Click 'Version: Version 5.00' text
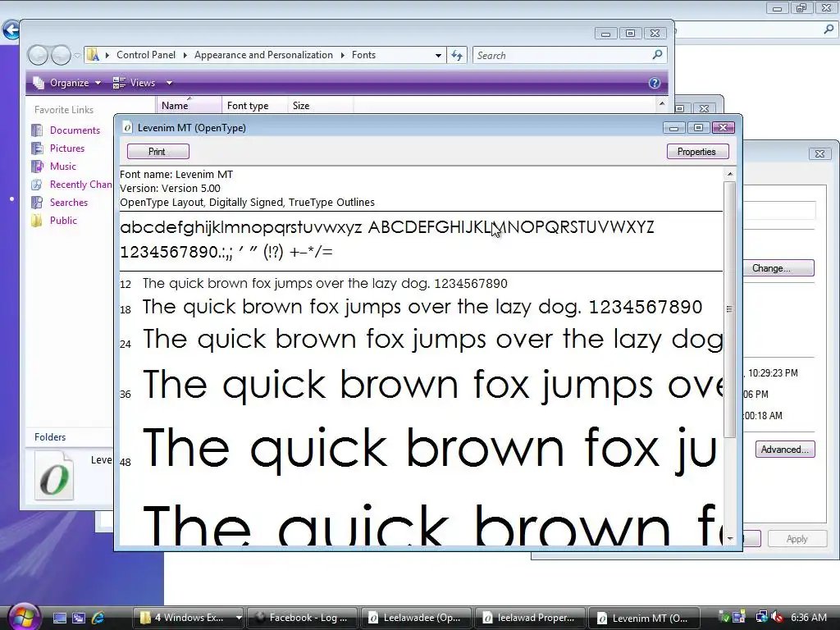The width and height of the screenshot is (840, 630). [170, 188]
